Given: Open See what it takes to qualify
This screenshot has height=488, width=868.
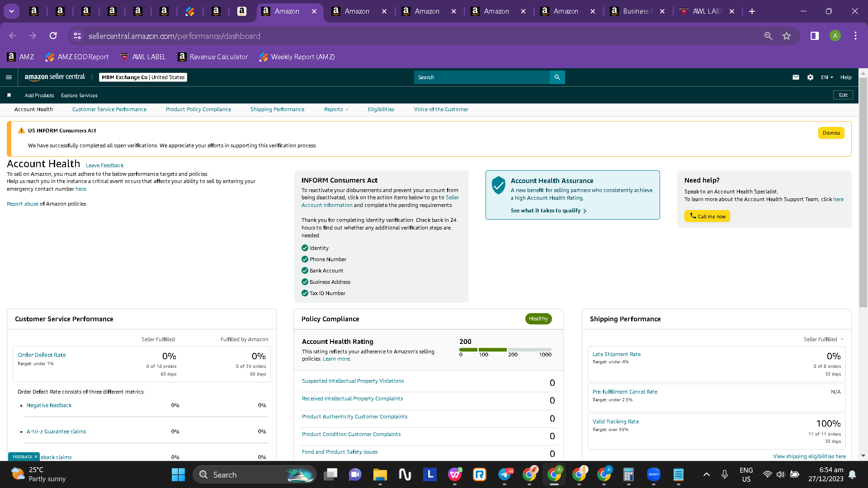Looking at the screenshot, I should [548, 211].
